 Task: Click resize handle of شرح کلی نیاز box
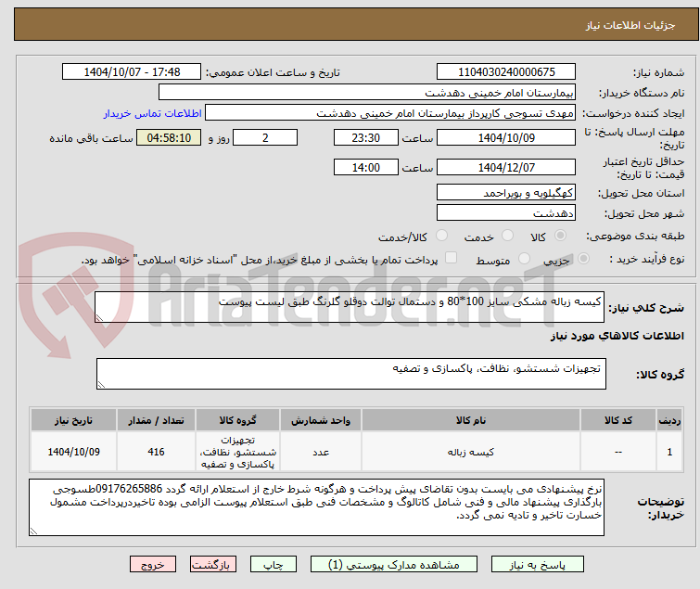pyautogui.click(x=99, y=318)
